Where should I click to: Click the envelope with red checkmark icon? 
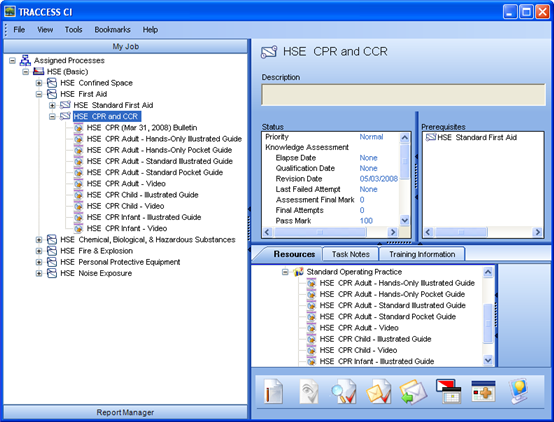tap(378, 391)
